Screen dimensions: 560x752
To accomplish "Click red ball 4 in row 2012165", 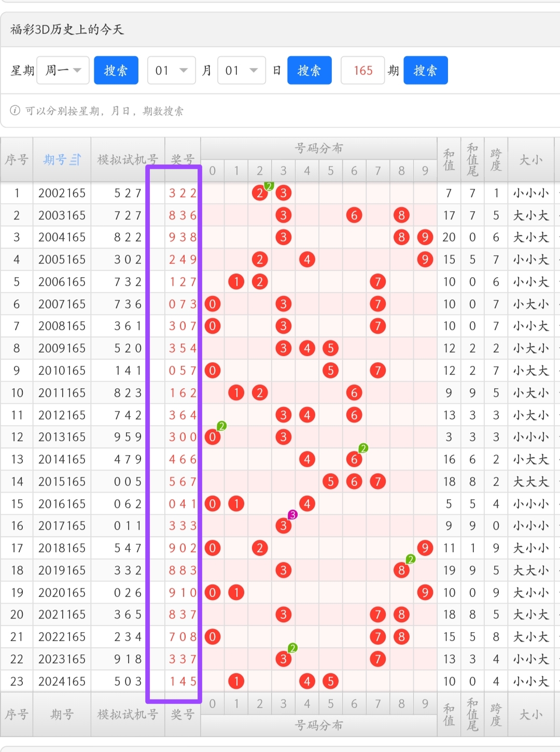I will [x=307, y=415].
